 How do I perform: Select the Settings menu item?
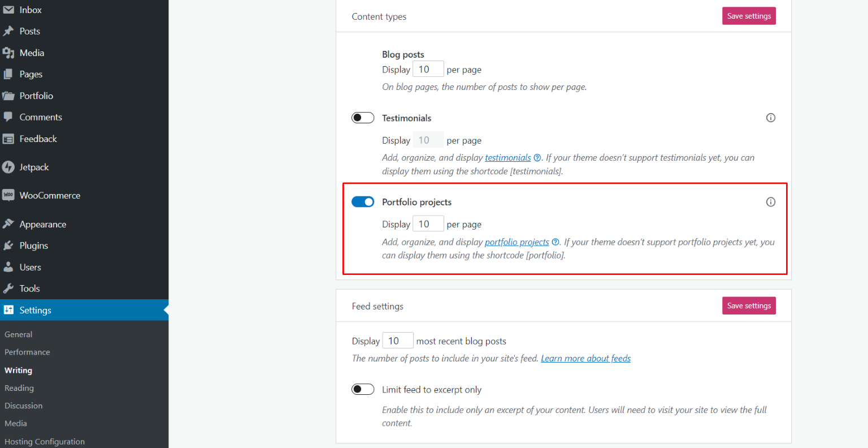[x=84, y=310]
